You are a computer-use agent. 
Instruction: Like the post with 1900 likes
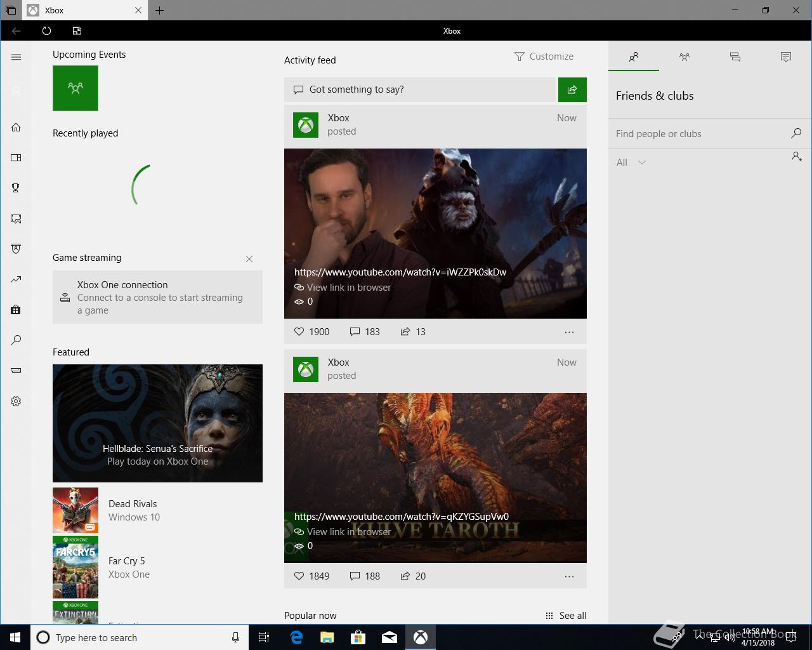[311, 331]
